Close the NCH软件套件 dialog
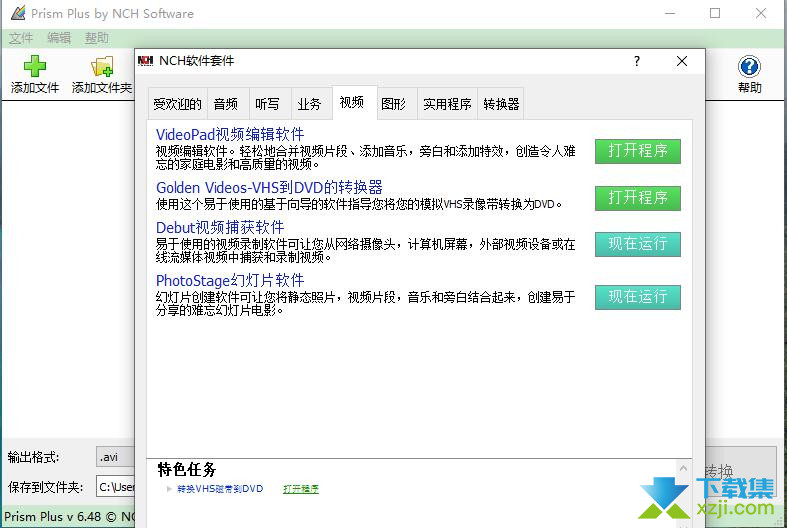The height and width of the screenshot is (528, 787). tap(682, 61)
